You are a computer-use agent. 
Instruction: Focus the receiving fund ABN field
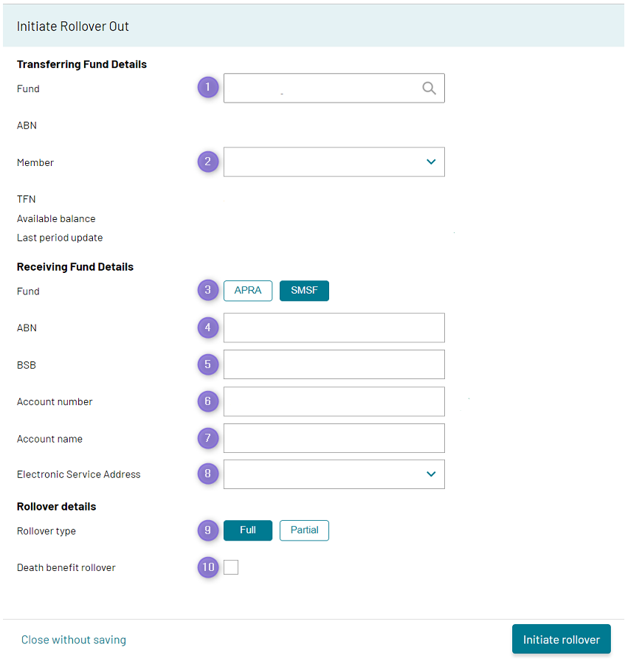[x=334, y=328]
